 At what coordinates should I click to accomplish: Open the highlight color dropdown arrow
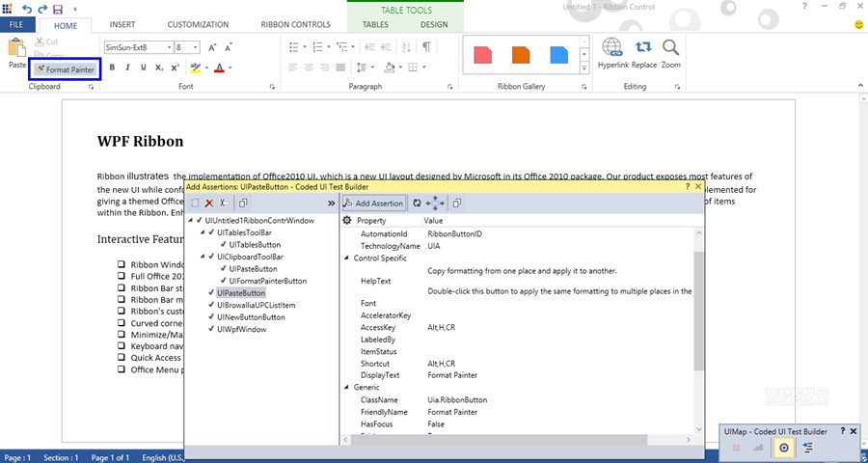coord(206,68)
